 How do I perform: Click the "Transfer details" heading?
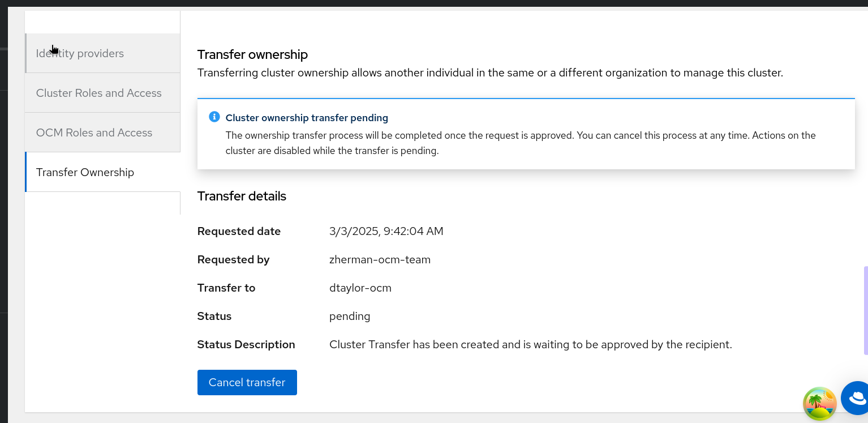pyautogui.click(x=242, y=196)
